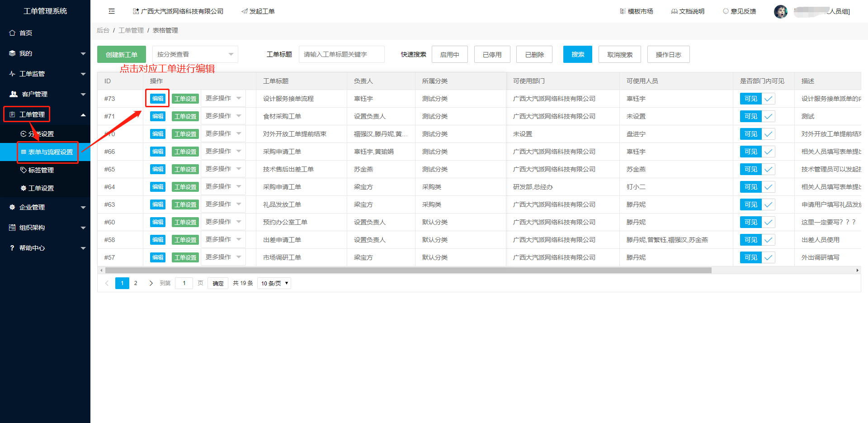Go to next page arrow in pagination

[151, 283]
